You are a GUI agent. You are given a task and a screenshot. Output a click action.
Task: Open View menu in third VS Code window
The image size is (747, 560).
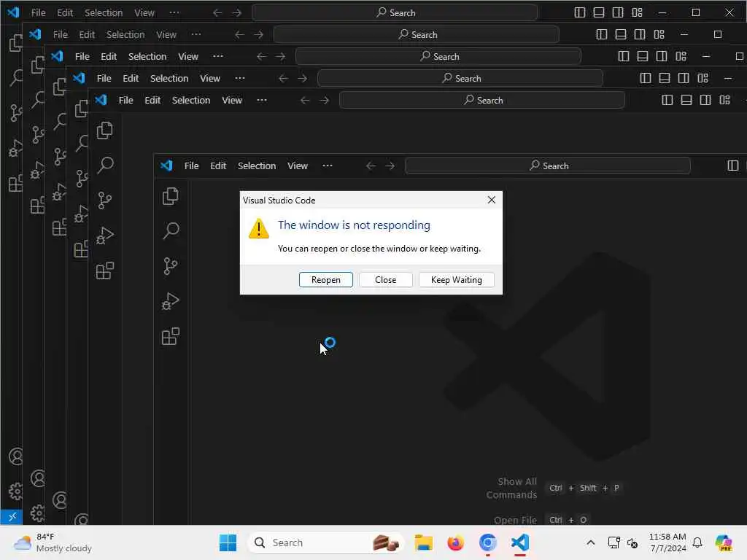(210, 78)
